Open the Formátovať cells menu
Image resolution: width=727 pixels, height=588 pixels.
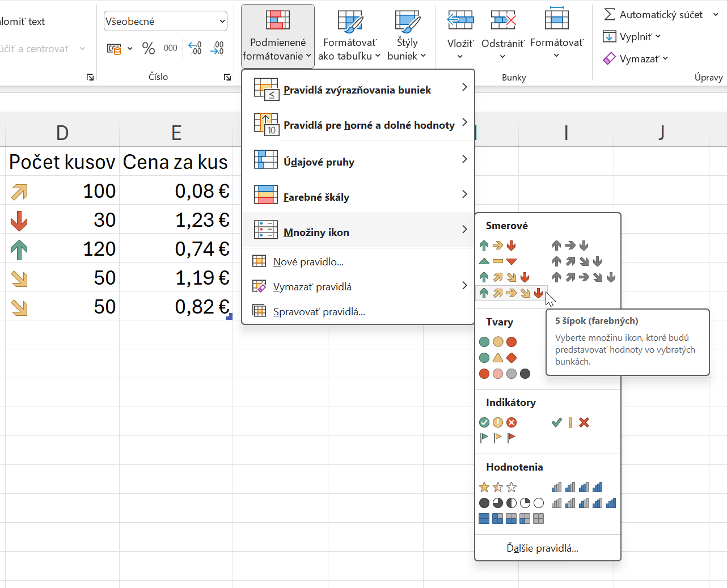pyautogui.click(x=556, y=35)
